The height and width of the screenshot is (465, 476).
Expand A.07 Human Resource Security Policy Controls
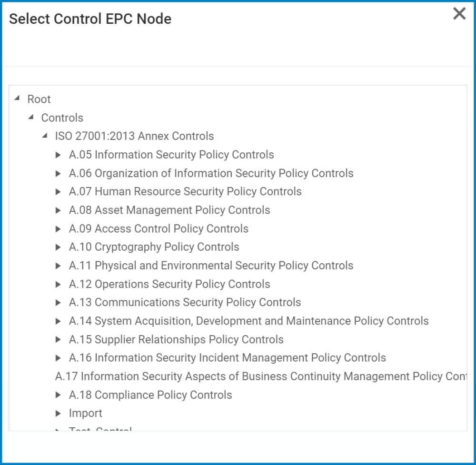click(58, 191)
